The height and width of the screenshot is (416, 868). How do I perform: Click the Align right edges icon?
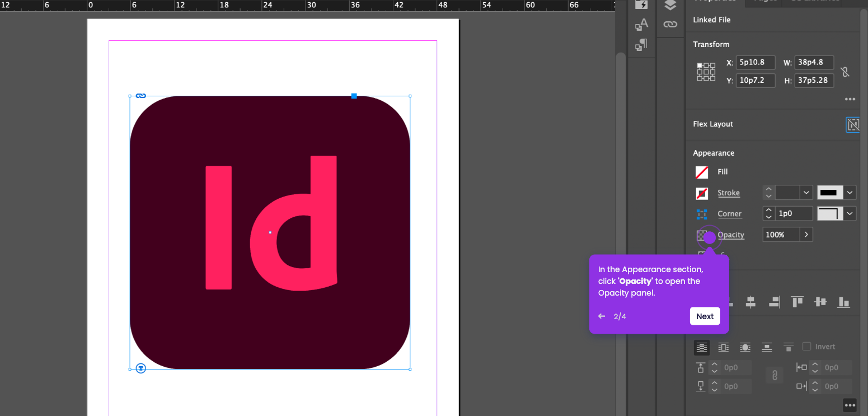[774, 302]
